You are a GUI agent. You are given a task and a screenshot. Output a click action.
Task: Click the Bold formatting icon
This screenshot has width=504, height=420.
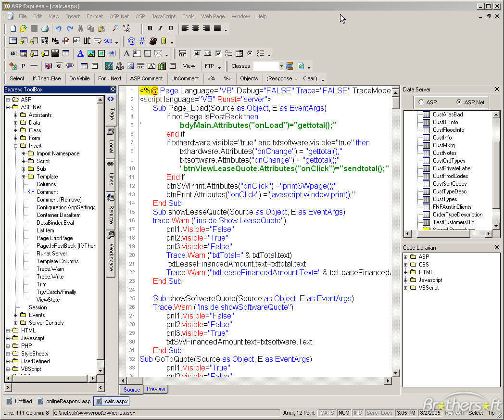(150, 28)
